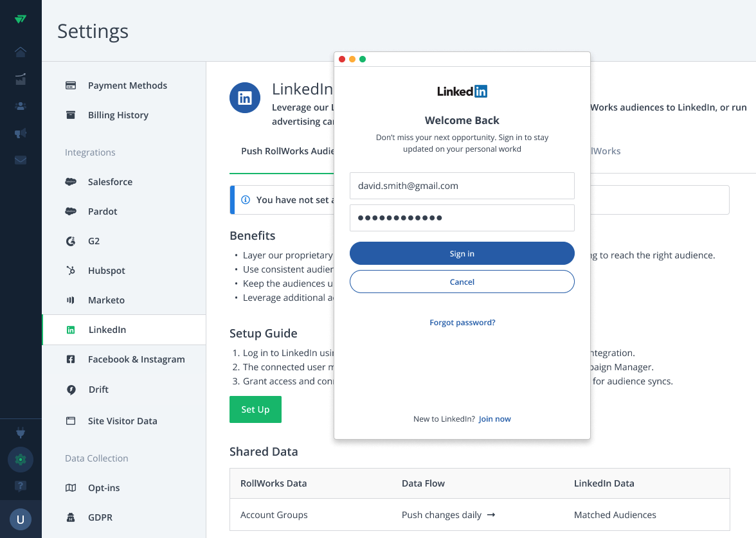Open the Home icon in the left rail

click(x=21, y=51)
